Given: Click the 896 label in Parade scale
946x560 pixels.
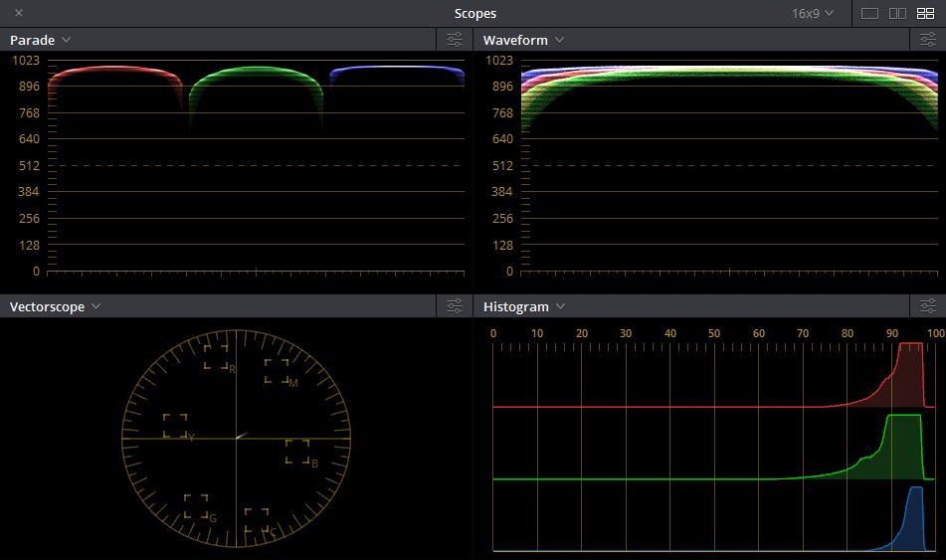Looking at the screenshot, I should (29, 87).
